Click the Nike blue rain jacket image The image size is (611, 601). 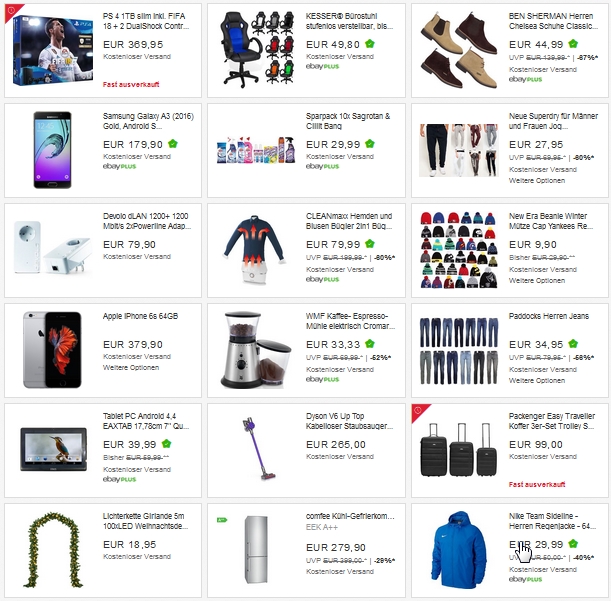click(x=459, y=550)
